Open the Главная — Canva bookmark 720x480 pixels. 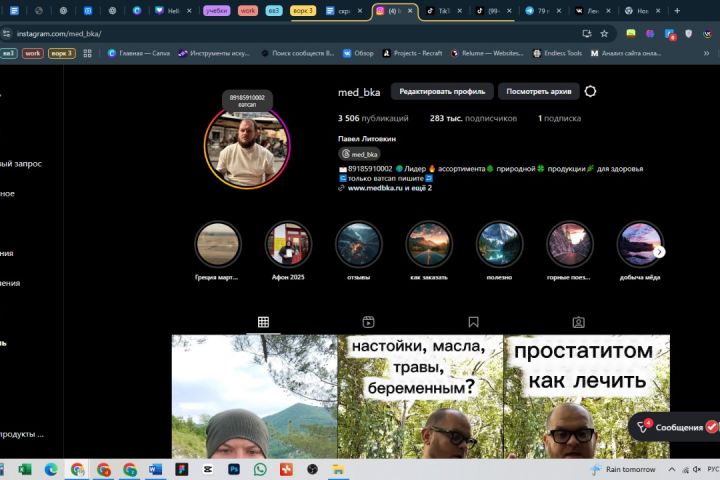coord(139,53)
